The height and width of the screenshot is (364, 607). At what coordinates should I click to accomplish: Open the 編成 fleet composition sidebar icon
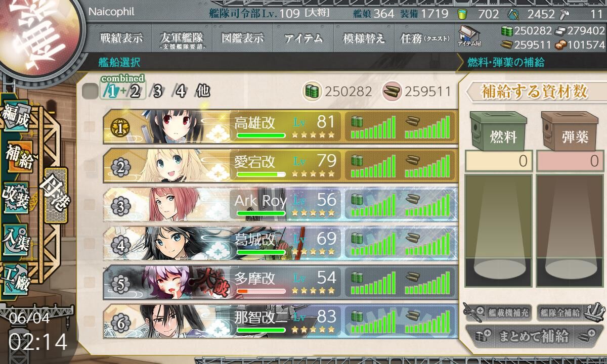click(x=16, y=118)
